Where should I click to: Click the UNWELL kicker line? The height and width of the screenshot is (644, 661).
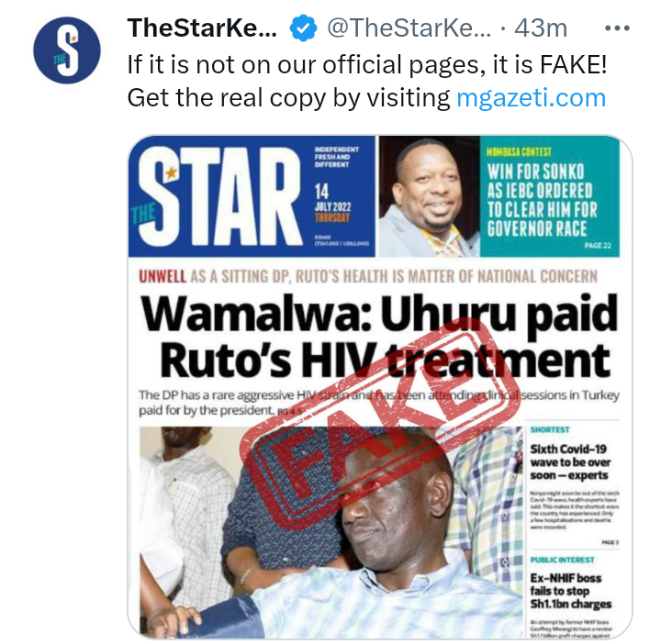pos(367,276)
